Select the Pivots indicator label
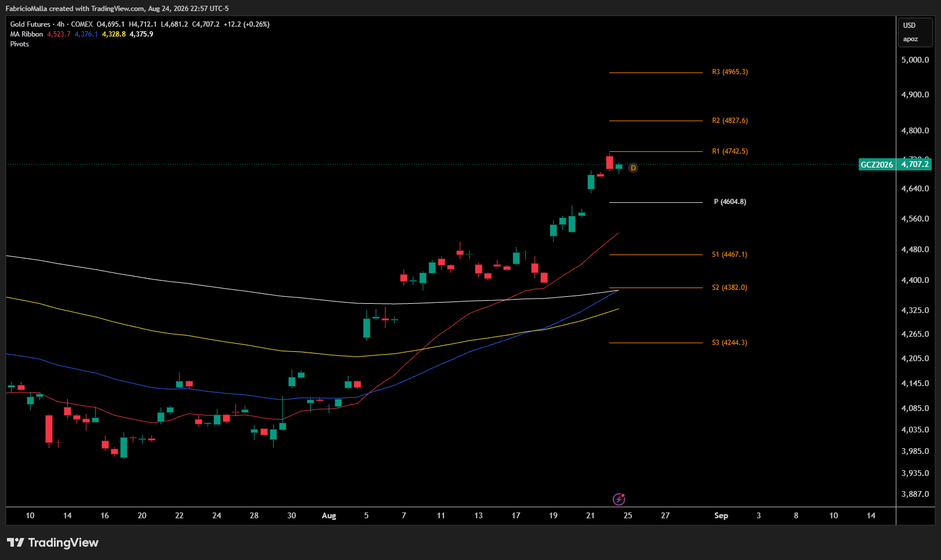The image size is (941, 560). click(20, 44)
